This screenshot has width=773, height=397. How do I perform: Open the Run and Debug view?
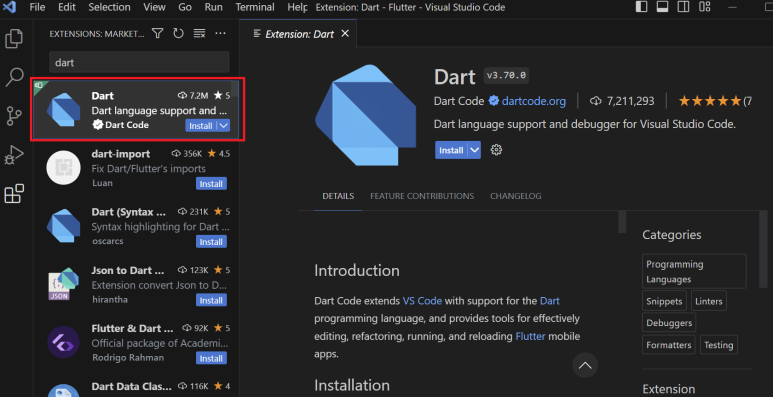coord(14,155)
